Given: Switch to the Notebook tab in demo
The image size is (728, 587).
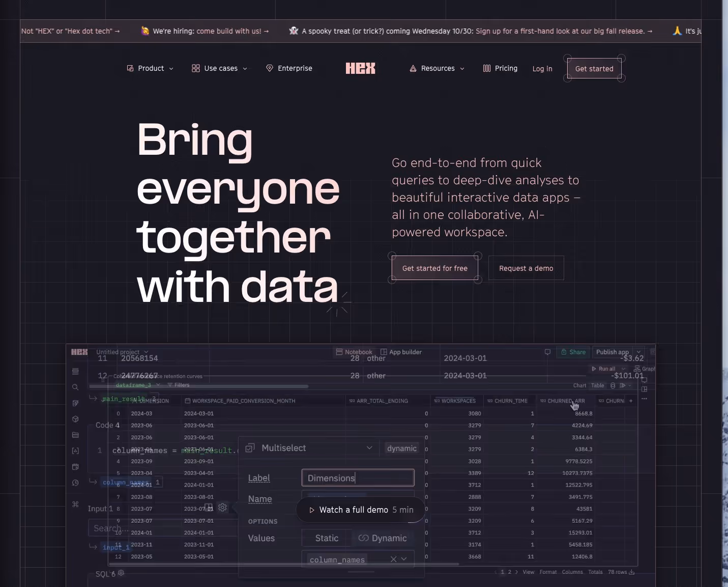Looking at the screenshot, I should (354, 352).
